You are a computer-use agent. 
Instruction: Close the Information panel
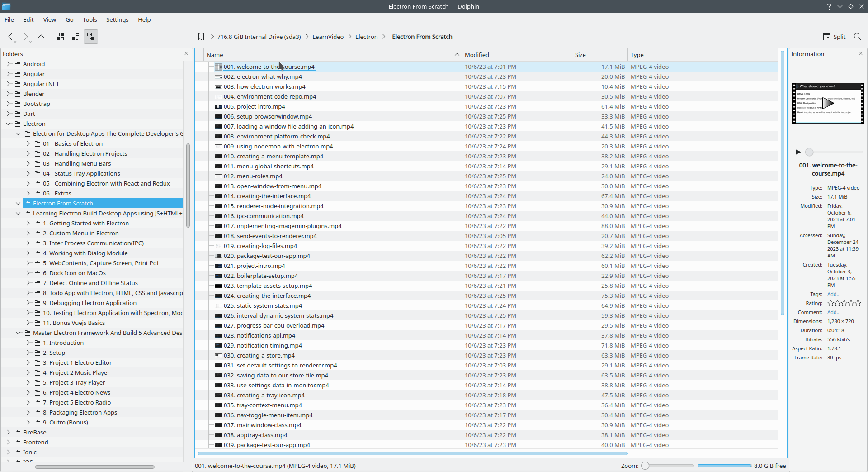tap(860, 53)
